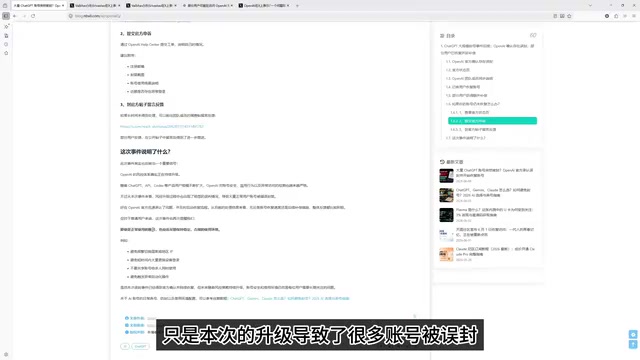The image size is (640, 360).
Task: Toggle the sidebar panel button left of back arrow
Action: [x=6, y=16]
